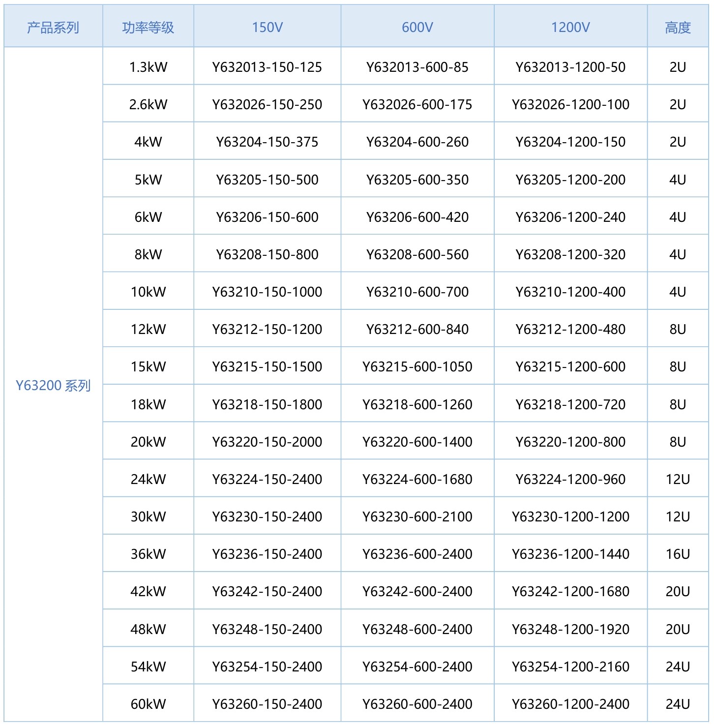Screen dimensions: 714x728
Task: Select the 1.3kW power cell
Action: [148, 67]
